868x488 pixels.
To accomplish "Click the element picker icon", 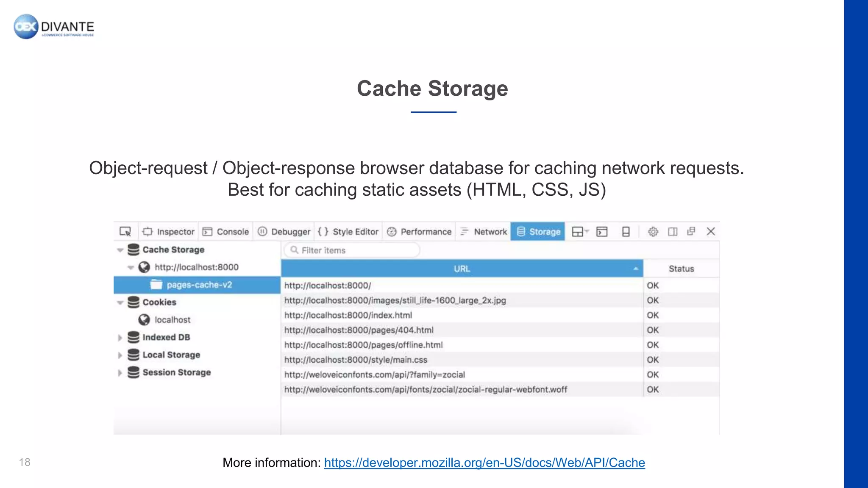I will pyautogui.click(x=125, y=231).
